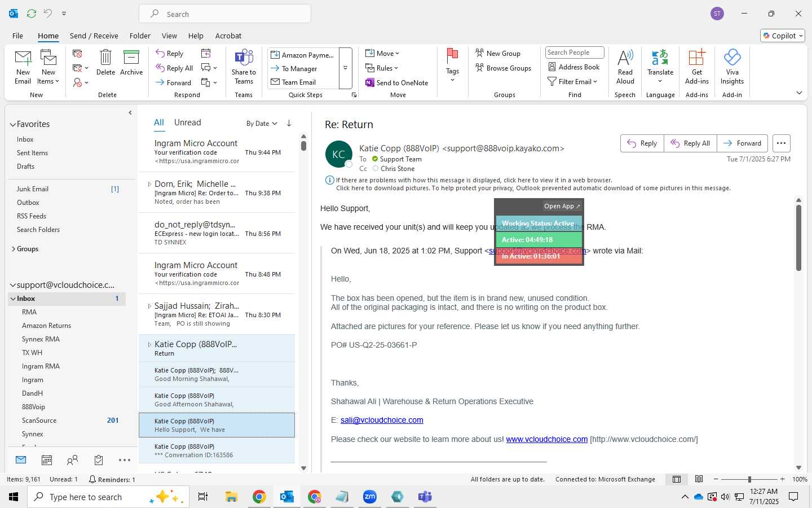Open www.vcloudchoice.com website link
The height and width of the screenshot is (508, 812).
pyautogui.click(x=547, y=439)
